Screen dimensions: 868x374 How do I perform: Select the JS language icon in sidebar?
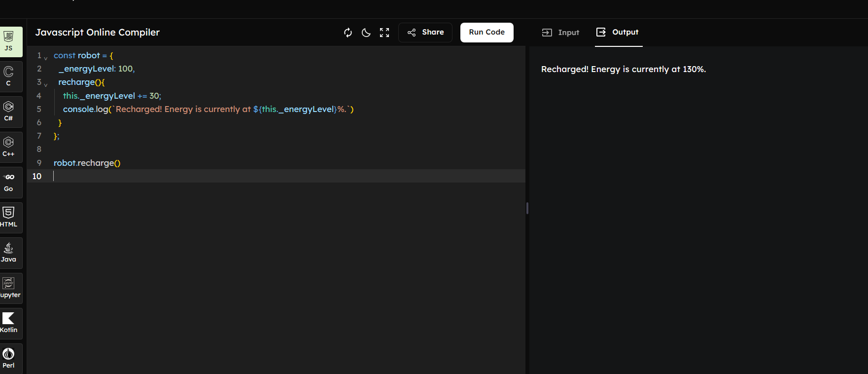tap(9, 41)
